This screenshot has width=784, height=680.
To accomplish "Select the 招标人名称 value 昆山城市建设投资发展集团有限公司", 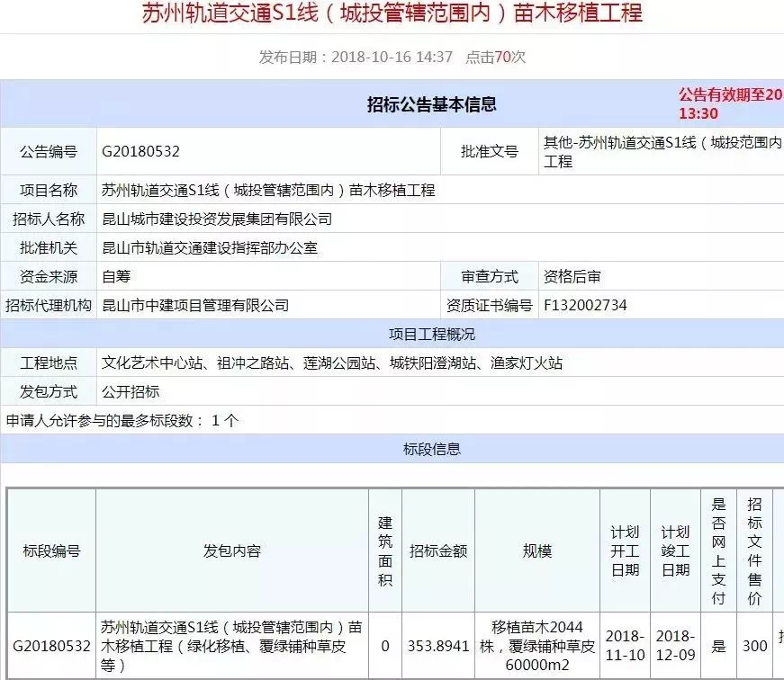I will (x=217, y=219).
